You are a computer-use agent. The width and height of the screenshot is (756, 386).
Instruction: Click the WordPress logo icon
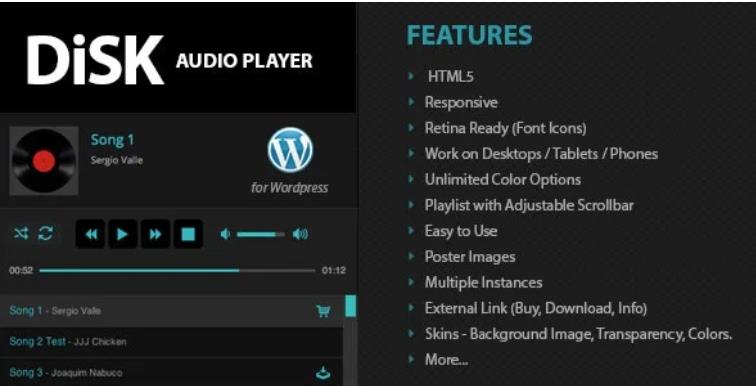tap(290, 150)
